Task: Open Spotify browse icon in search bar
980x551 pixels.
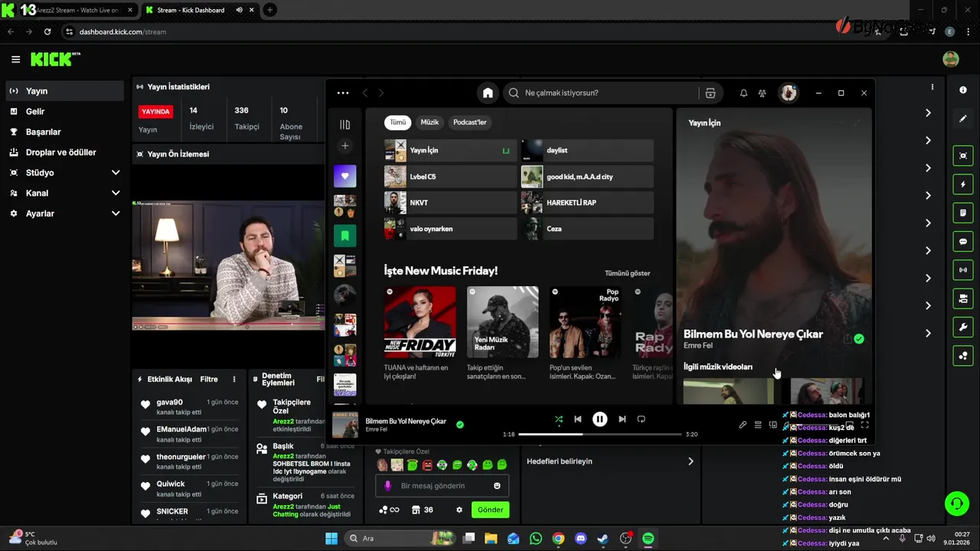Action: pos(710,93)
